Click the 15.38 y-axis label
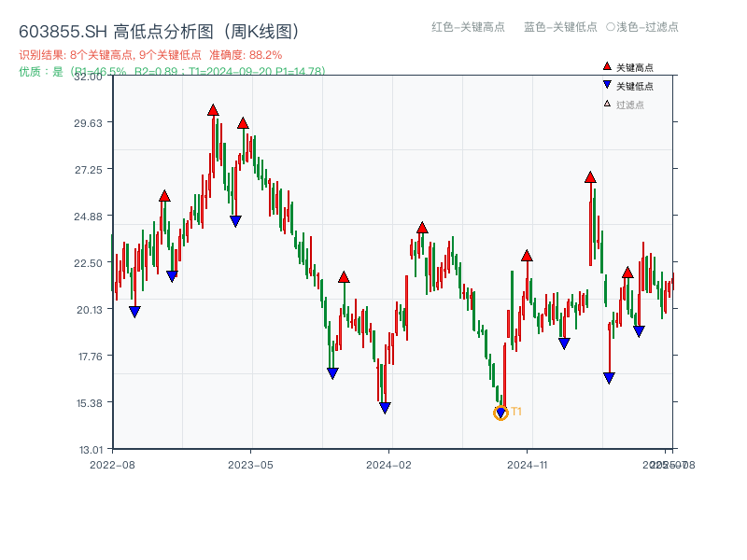747x560 pixels. pyautogui.click(x=89, y=403)
